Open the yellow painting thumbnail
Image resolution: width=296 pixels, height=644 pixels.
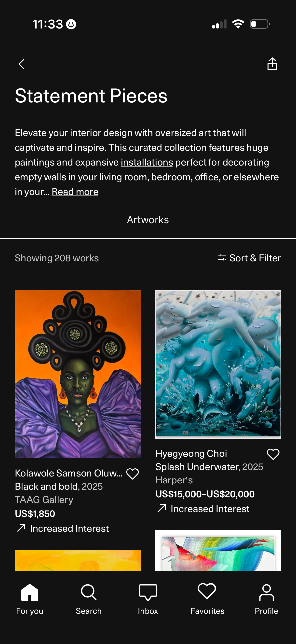(78, 560)
